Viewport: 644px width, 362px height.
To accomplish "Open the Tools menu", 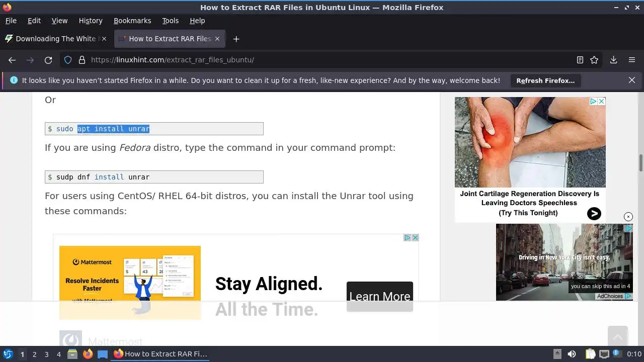I will [x=170, y=21].
